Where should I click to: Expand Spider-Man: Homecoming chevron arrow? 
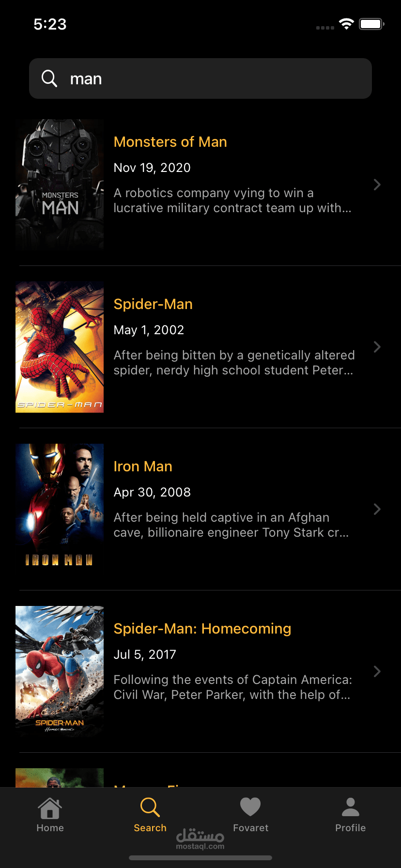[x=377, y=671]
